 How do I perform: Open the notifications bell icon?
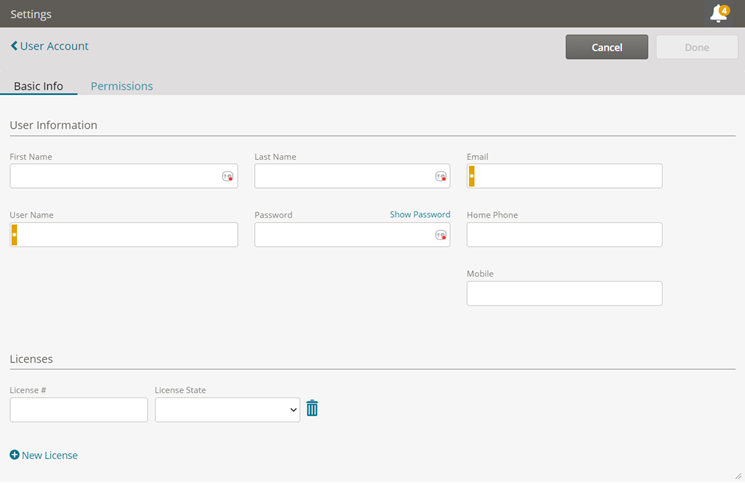pyautogui.click(x=719, y=13)
